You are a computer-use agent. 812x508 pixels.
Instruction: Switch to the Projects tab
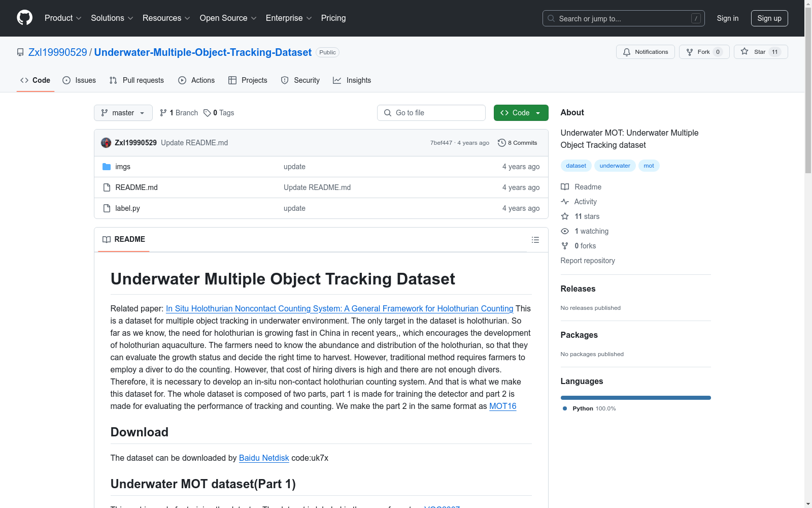[x=248, y=80]
